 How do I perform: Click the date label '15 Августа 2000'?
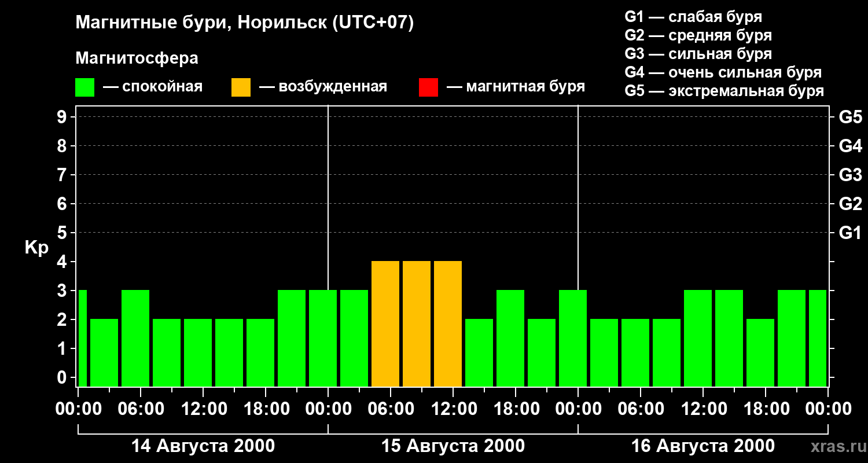[453, 446]
